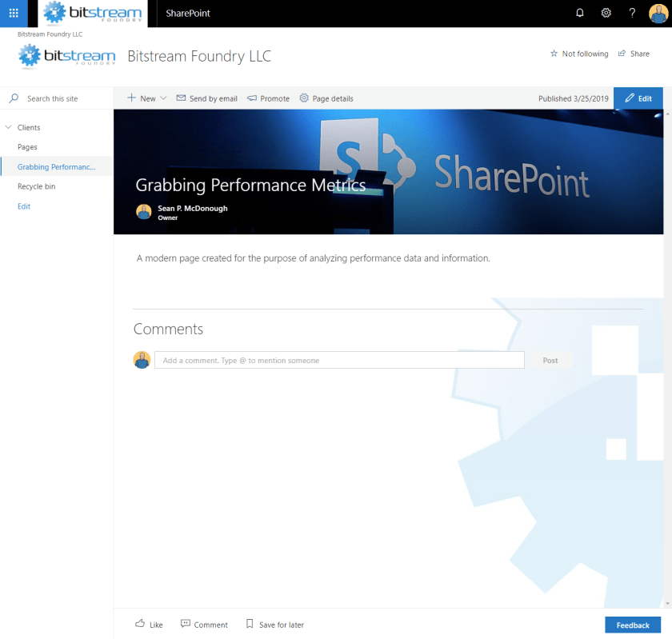
Task: Click the small Bitstream Foundry LLC breadcrumb
Action: [x=50, y=34]
